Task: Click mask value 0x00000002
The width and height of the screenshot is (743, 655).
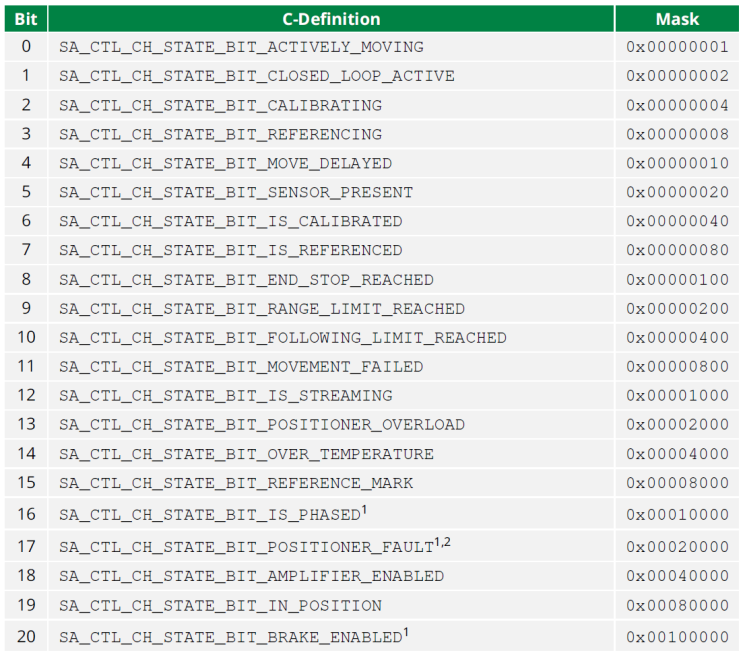Action: click(x=677, y=75)
